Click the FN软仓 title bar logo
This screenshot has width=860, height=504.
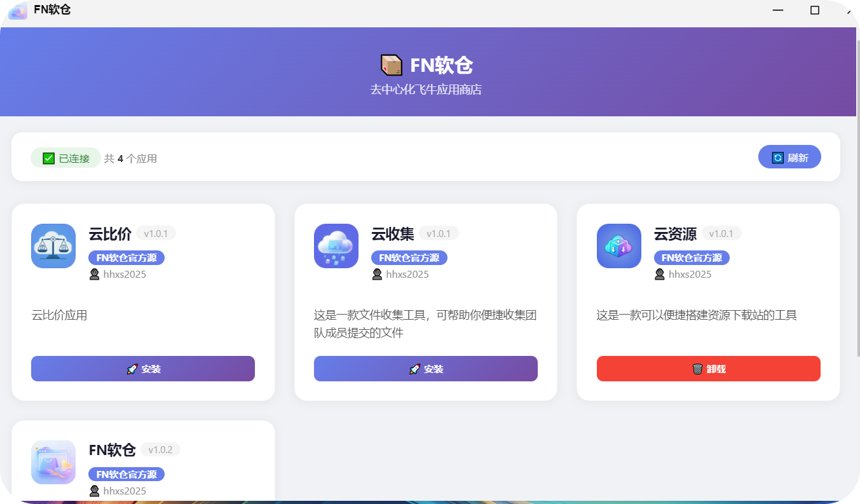(18, 11)
